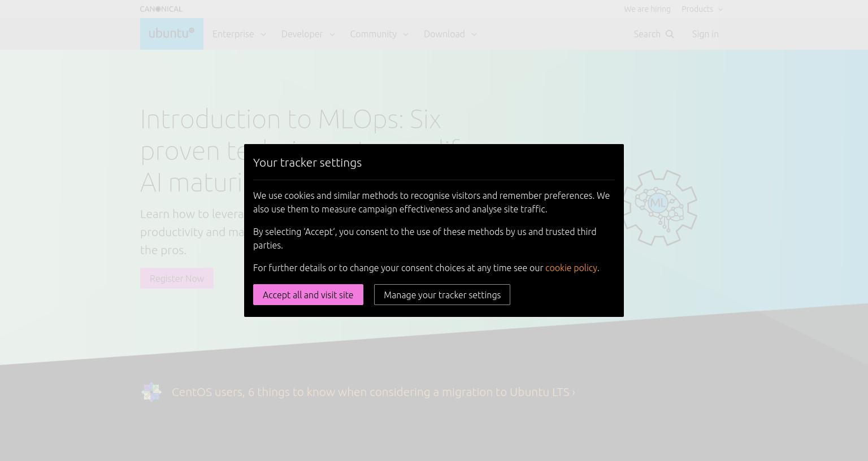This screenshot has width=868, height=461.
Task: Expand the Products dropdown chevron
Action: 721,10
